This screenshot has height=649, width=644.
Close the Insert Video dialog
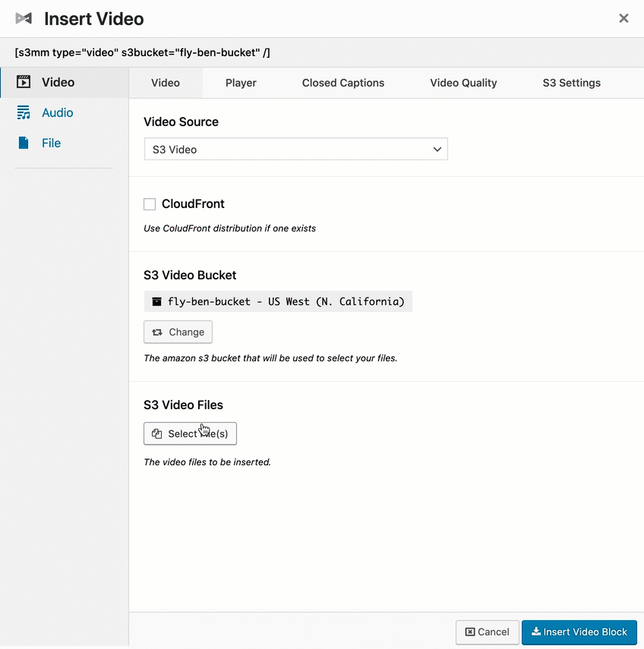(623, 18)
